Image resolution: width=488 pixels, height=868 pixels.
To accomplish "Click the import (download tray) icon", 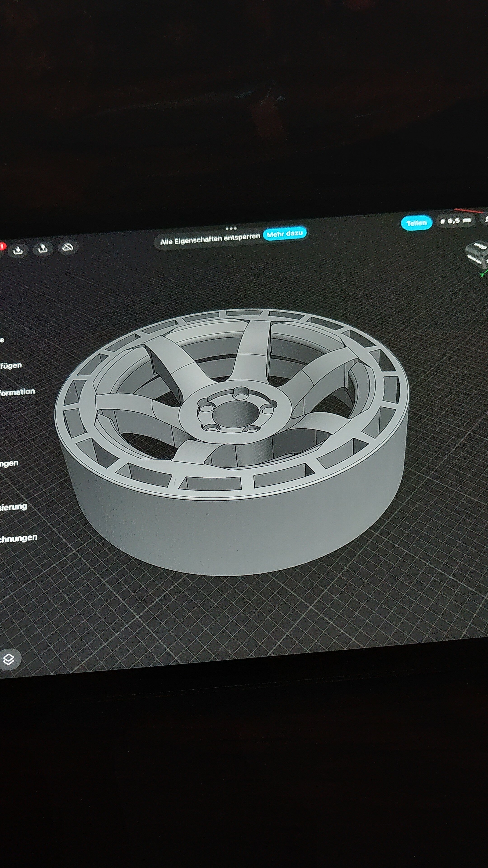I will coord(18,250).
